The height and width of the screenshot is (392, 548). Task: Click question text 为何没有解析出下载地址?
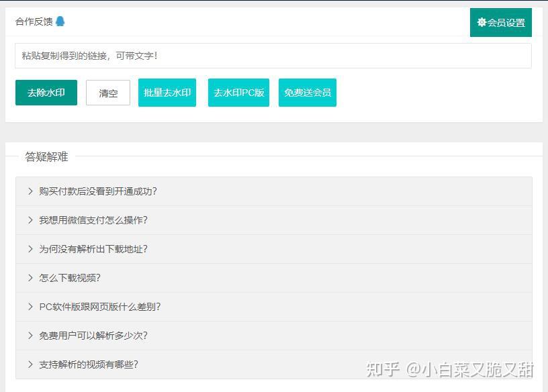(93, 249)
